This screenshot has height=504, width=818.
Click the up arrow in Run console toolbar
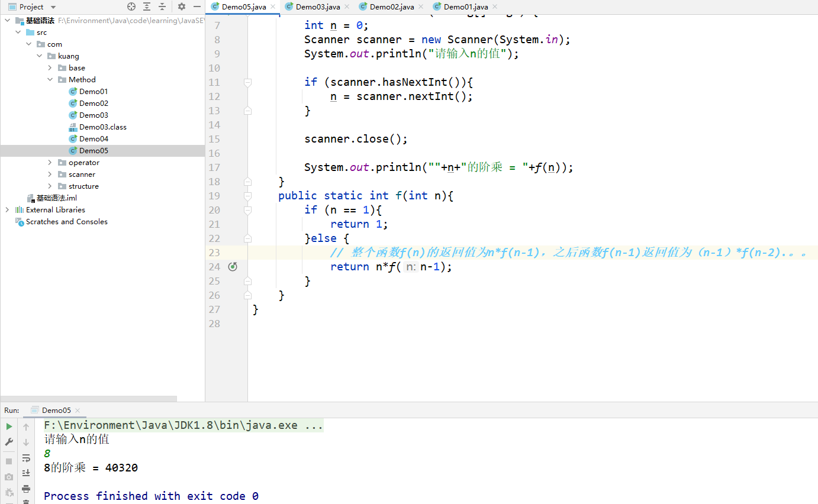pos(26,427)
